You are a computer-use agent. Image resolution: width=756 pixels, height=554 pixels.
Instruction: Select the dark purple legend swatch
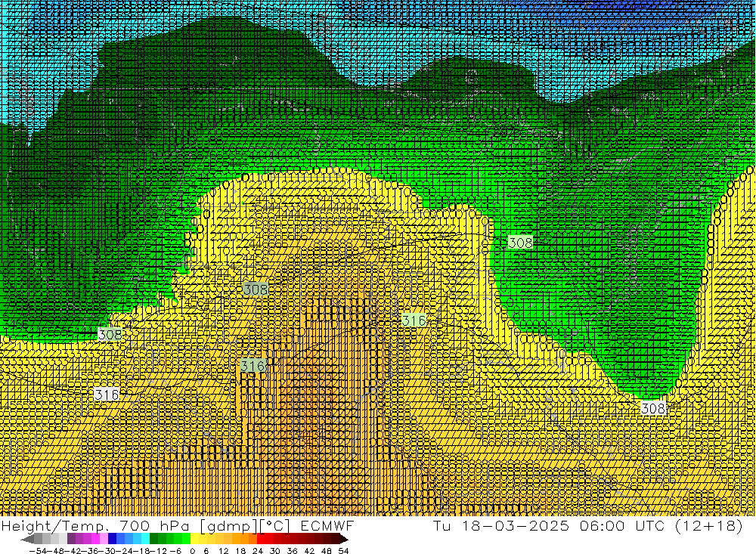[71, 538]
